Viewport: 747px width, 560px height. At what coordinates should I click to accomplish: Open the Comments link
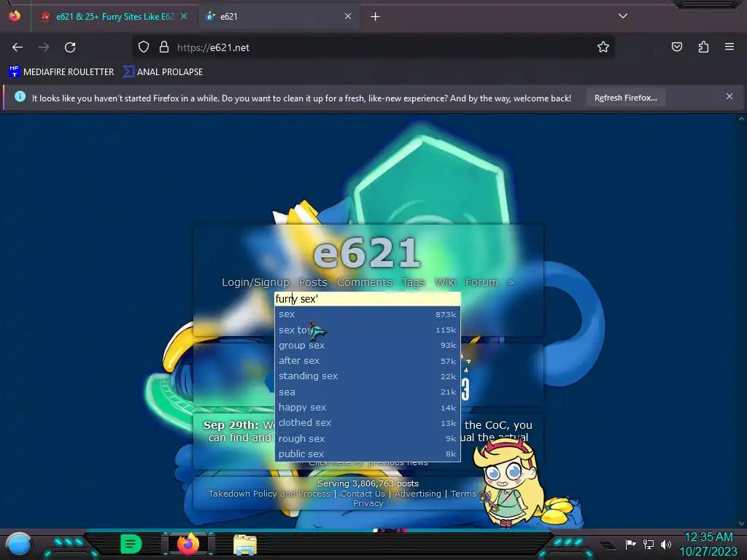click(x=365, y=282)
